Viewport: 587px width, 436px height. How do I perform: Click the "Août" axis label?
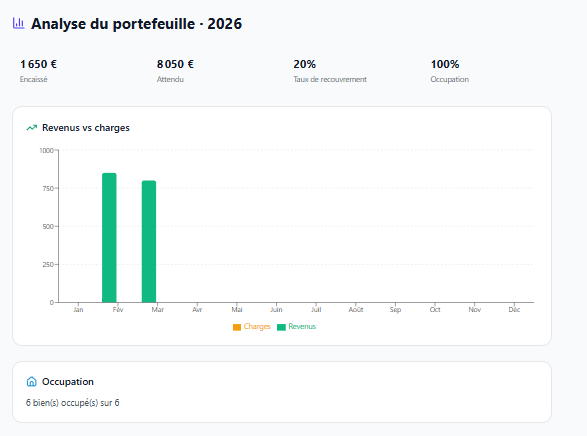coord(356,310)
